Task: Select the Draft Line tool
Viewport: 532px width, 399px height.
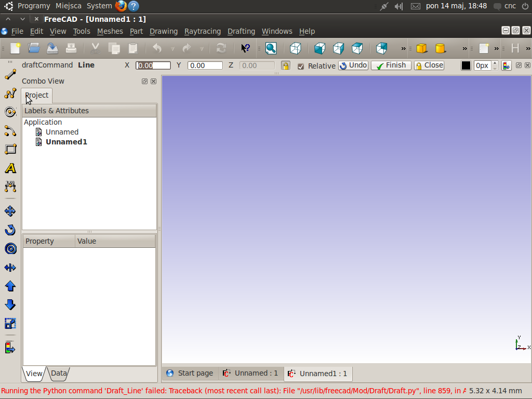Action: (x=10, y=74)
